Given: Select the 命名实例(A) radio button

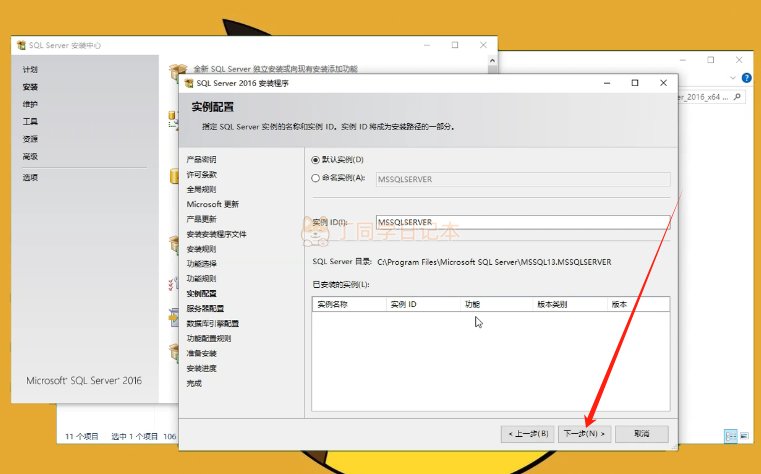Looking at the screenshot, I should (317, 178).
